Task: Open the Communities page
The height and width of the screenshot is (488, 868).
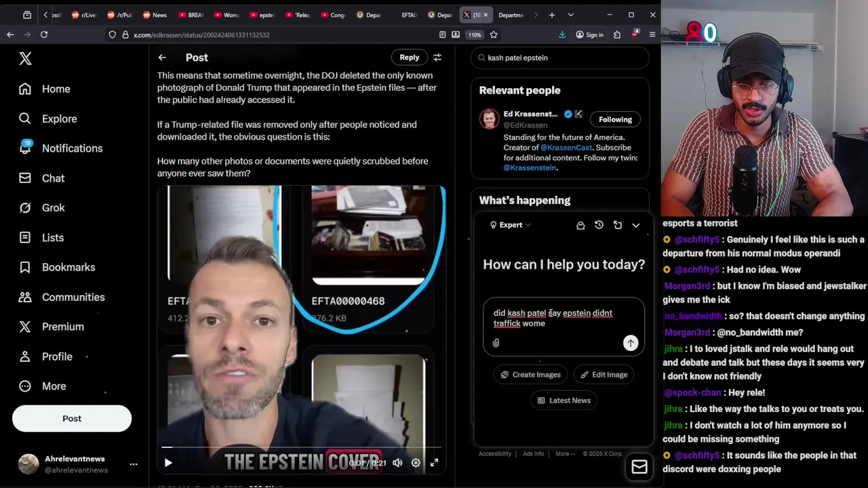Action: tap(62, 297)
